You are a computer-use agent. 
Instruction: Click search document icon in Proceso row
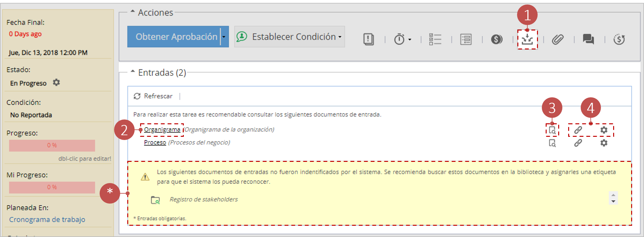(x=552, y=143)
